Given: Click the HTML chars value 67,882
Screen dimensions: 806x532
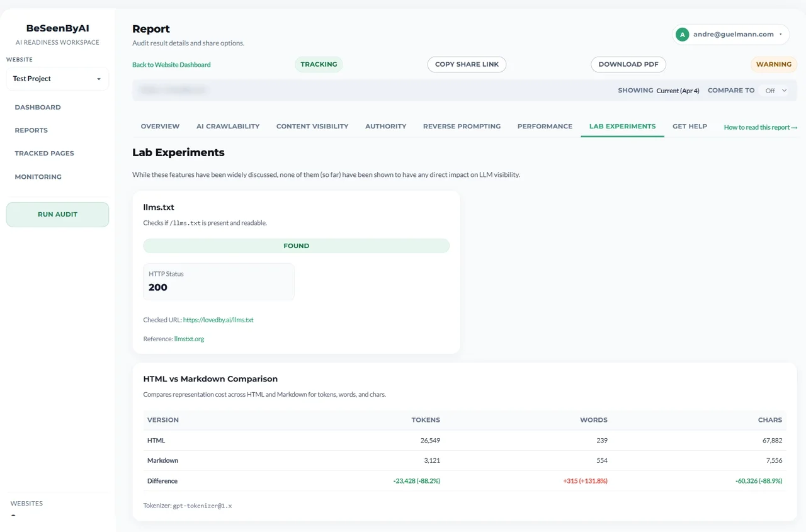Looking at the screenshot, I should tap(772, 441).
